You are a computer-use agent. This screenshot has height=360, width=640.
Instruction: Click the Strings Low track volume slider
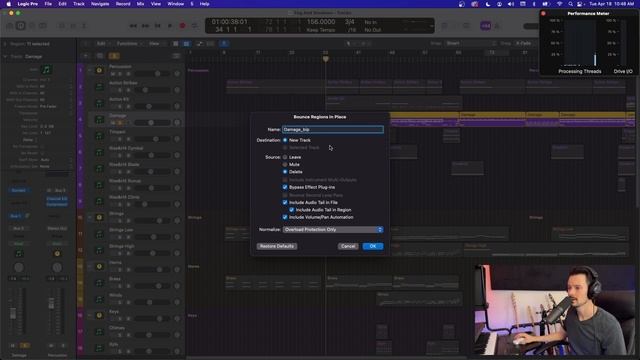click(151, 237)
